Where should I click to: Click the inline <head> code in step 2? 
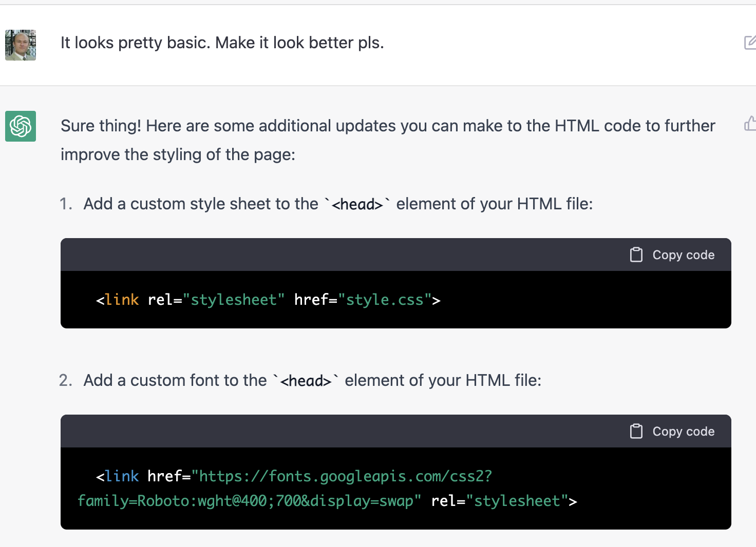pos(306,381)
